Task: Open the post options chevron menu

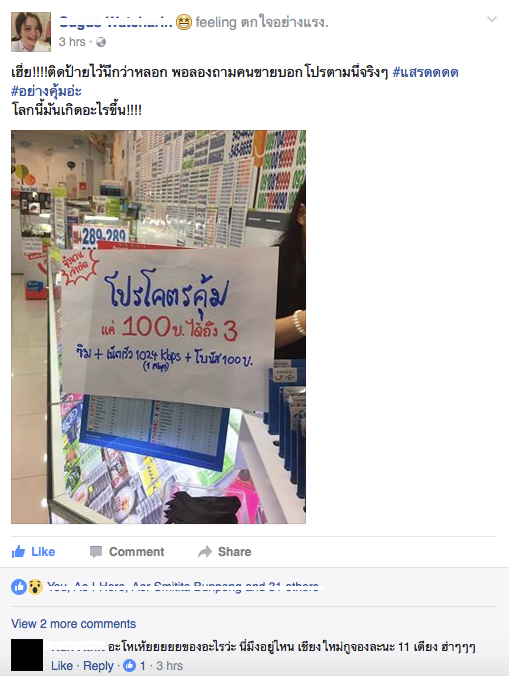Action: tap(492, 19)
